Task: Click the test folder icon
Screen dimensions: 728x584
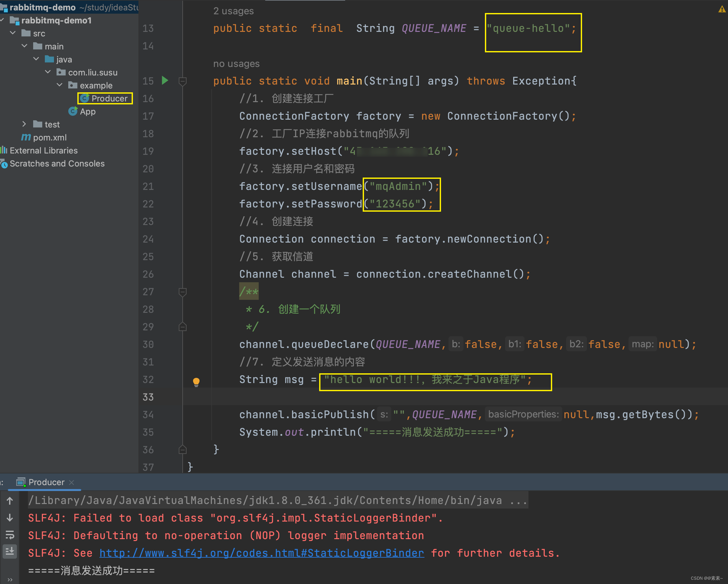Action: pyautogui.click(x=37, y=124)
